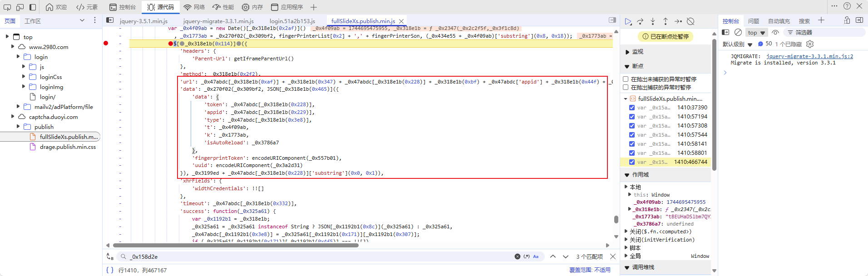Collapse the Scope (作用域) section
Image resolution: width=868 pixels, height=276 pixels.
[627, 175]
